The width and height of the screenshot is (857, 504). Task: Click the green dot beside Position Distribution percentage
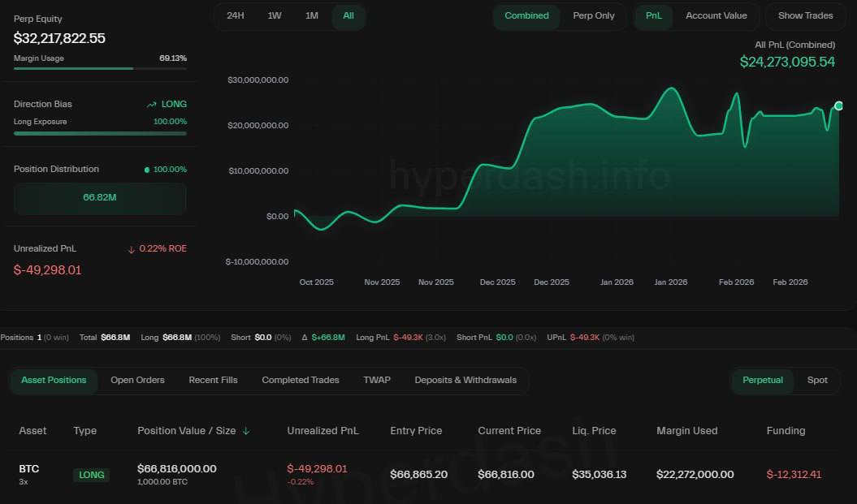[146, 169]
